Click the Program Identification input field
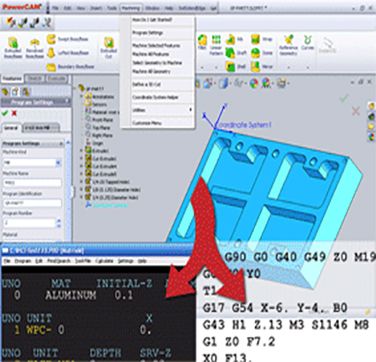The height and width of the screenshot is (362, 376). (32, 203)
